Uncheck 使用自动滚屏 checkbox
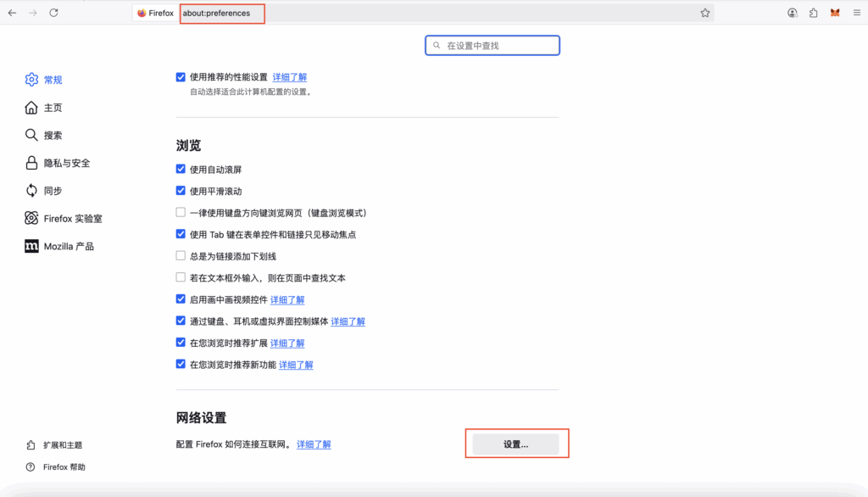 181,170
